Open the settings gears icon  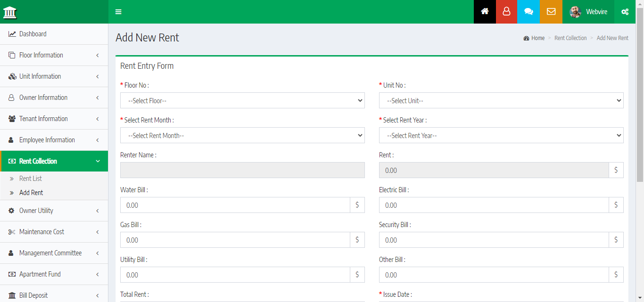coord(625,12)
